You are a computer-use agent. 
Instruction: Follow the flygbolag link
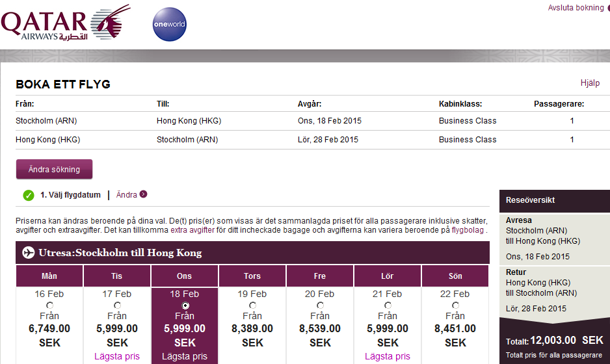click(x=464, y=230)
